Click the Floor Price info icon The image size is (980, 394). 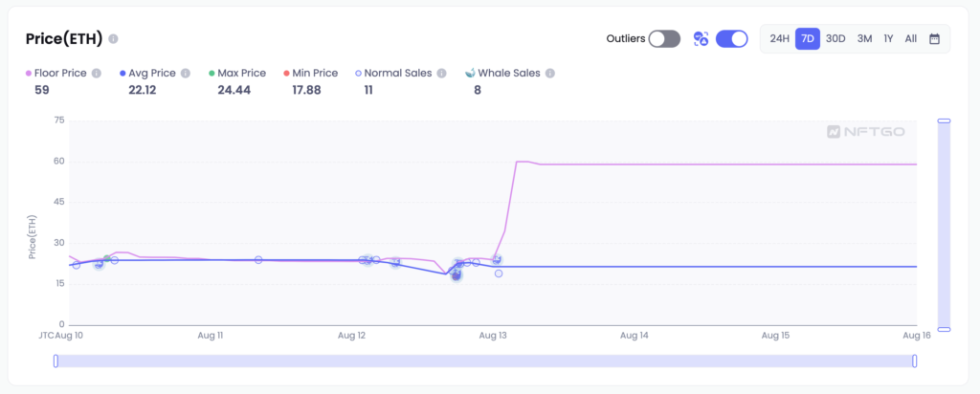97,73
